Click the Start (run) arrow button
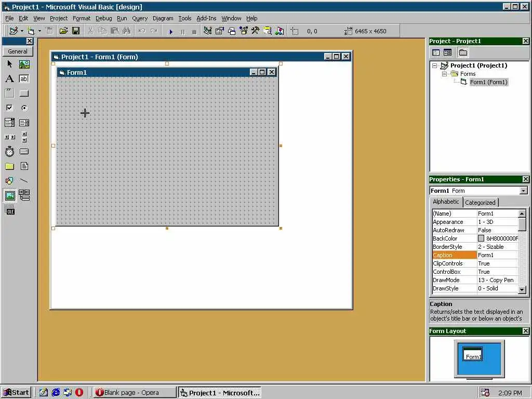This screenshot has width=532, height=399. coord(170,32)
